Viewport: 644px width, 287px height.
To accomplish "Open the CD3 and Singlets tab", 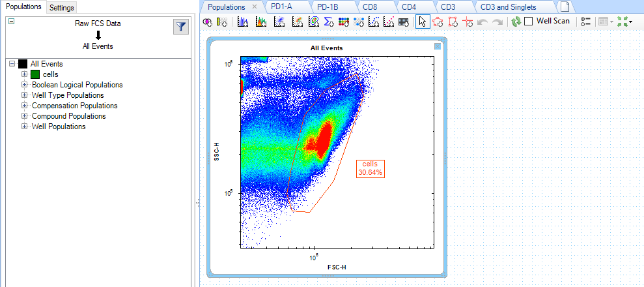I will pyautogui.click(x=508, y=7).
